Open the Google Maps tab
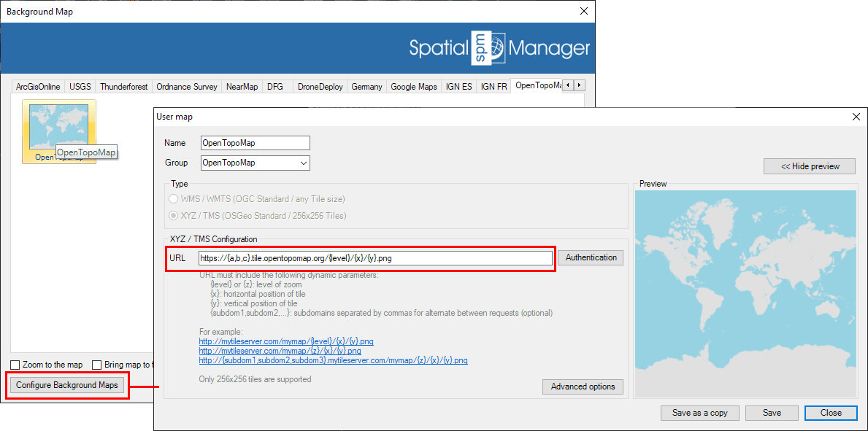 pos(413,87)
